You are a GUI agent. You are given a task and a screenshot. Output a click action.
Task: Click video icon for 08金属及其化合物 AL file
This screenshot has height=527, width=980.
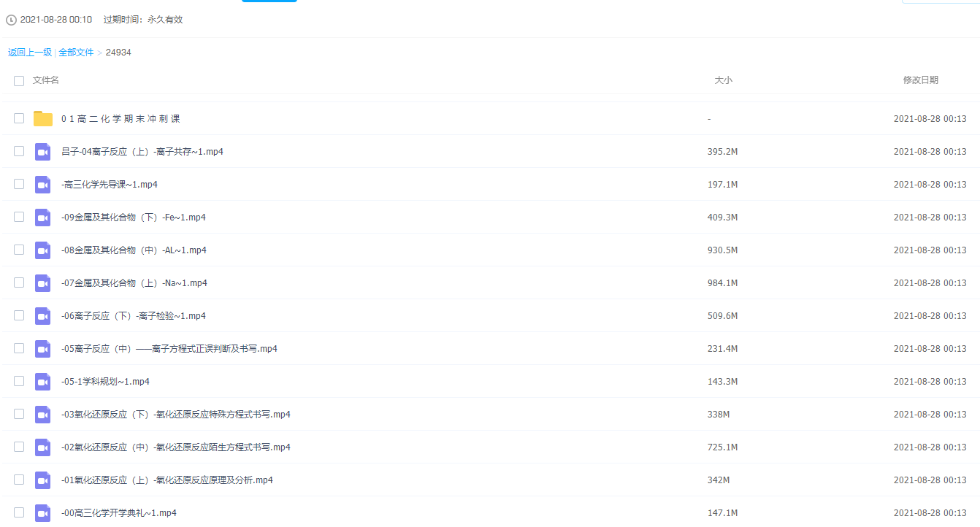(43, 250)
